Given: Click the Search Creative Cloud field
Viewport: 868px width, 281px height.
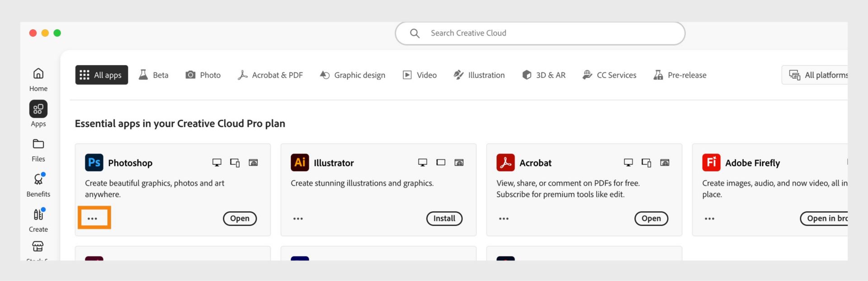Looking at the screenshot, I should pos(540,33).
